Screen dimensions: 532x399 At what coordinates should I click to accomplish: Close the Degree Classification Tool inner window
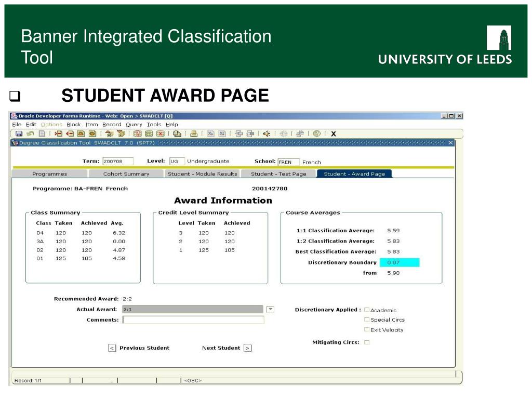click(450, 143)
